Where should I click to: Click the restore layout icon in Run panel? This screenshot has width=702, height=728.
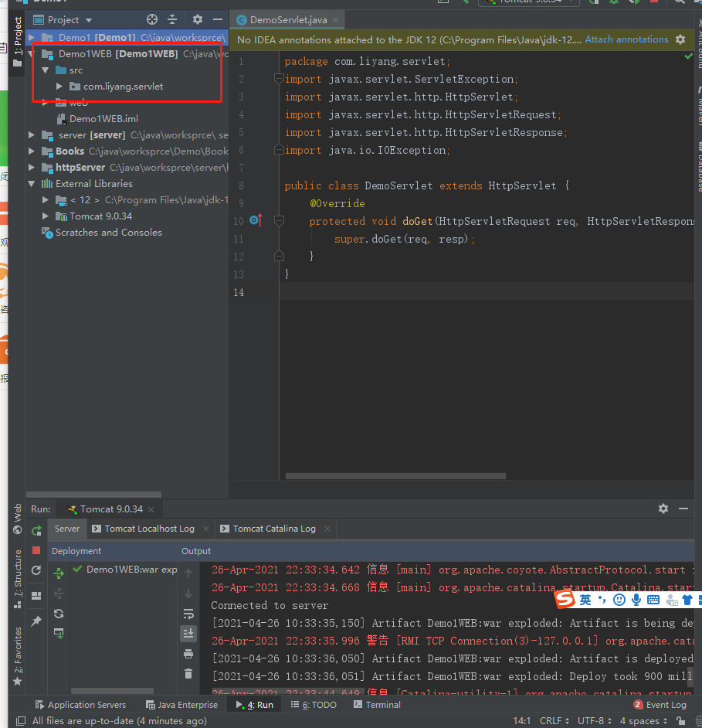coord(36,596)
